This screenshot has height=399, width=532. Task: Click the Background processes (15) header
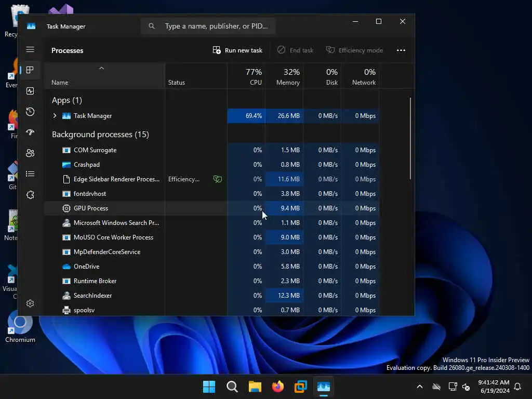(x=100, y=135)
